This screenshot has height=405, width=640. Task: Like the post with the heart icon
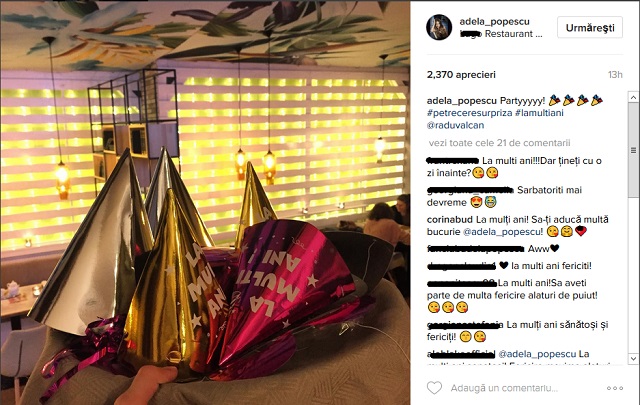click(434, 388)
